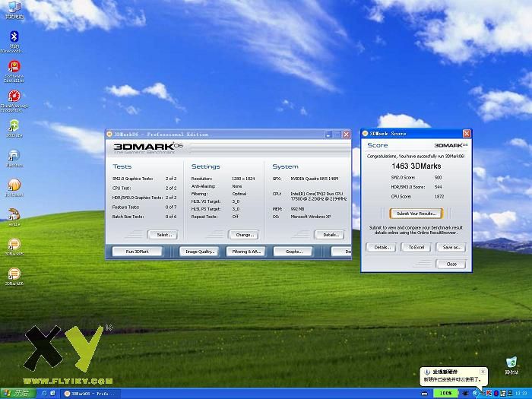Open the Software Installer desktop shortcut
532x399 pixels.
14,71
